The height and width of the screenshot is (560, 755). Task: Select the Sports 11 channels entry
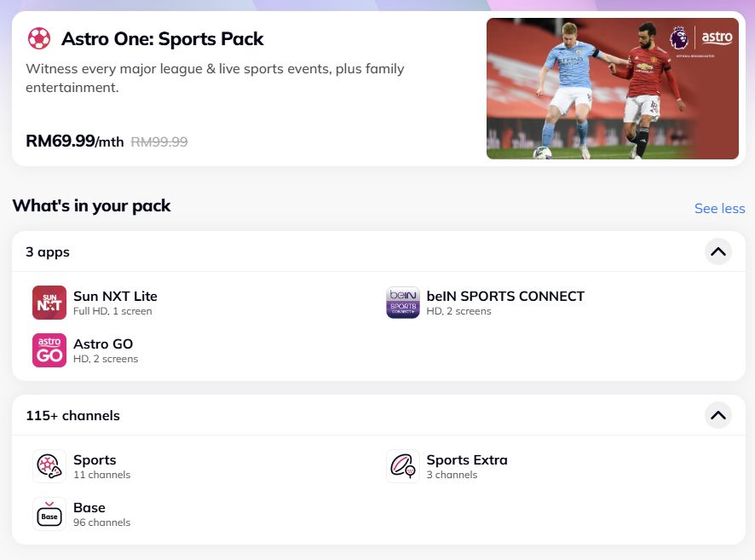pyautogui.click(x=95, y=460)
